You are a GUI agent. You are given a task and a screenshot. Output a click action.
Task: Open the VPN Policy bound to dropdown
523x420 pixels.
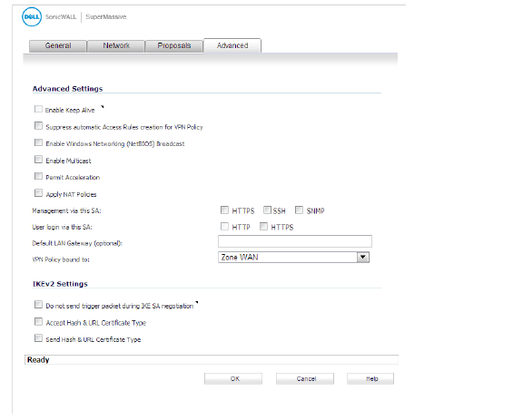[293, 258]
